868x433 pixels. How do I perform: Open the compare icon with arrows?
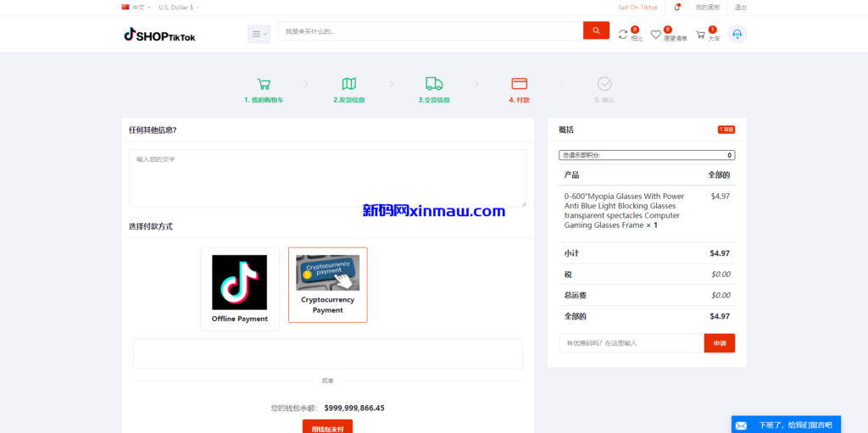click(623, 35)
